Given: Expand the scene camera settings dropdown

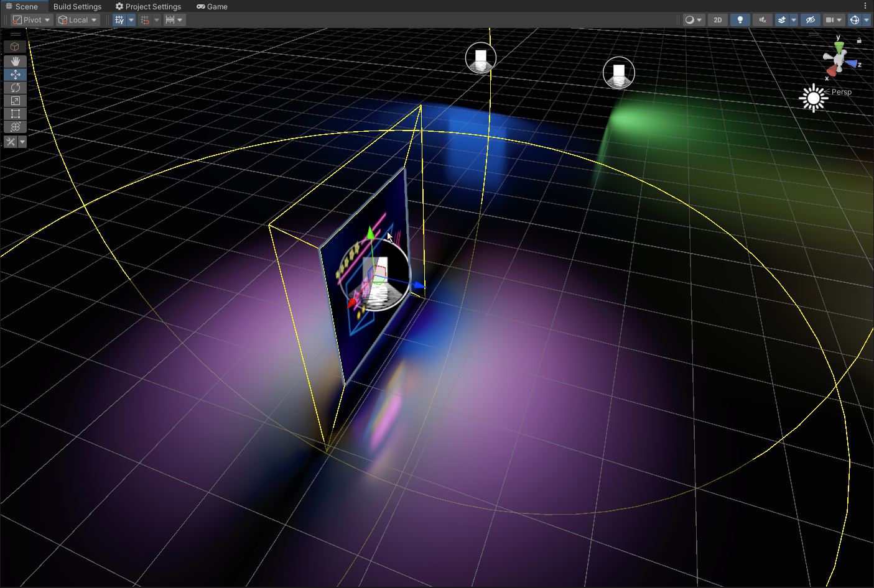Looking at the screenshot, I should [x=839, y=20].
